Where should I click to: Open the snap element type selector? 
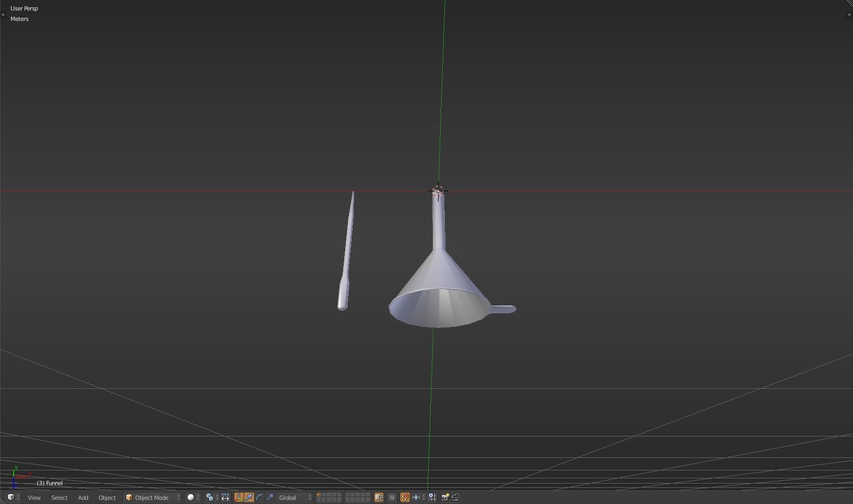[x=418, y=497]
